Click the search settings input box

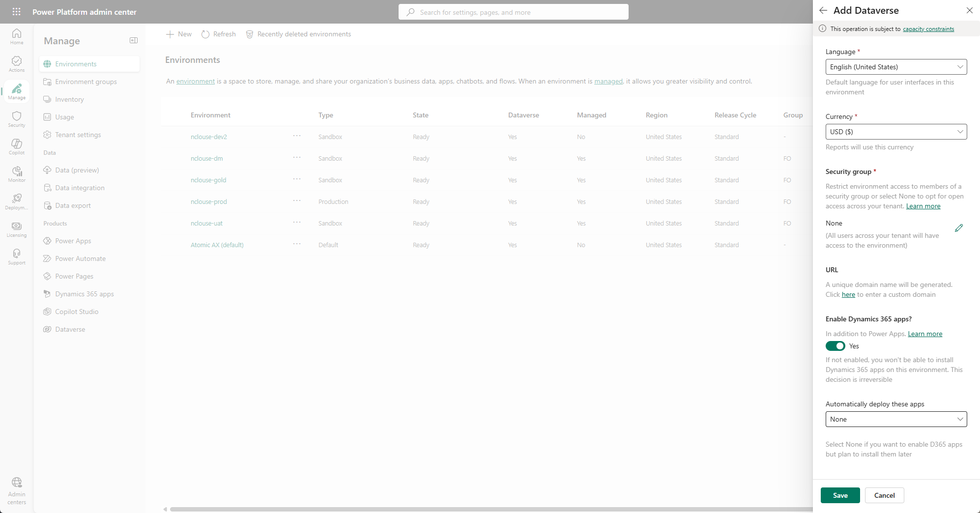pyautogui.click(x=513, y=12)
